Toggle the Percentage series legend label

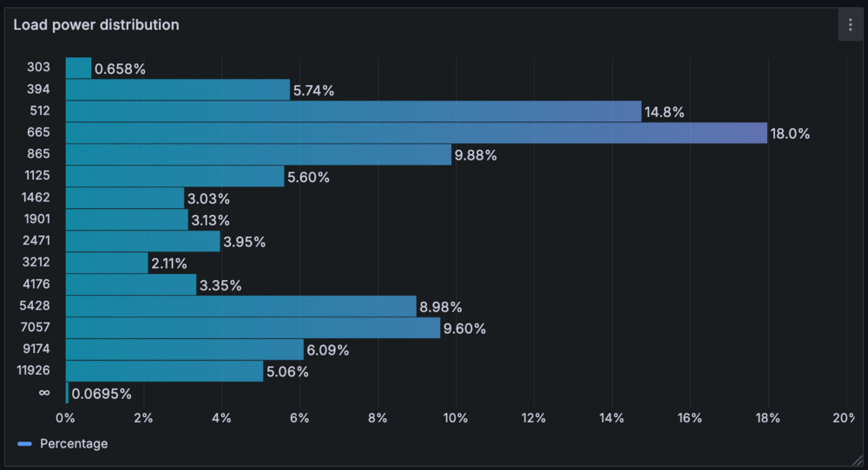click(x=74, y=444)
